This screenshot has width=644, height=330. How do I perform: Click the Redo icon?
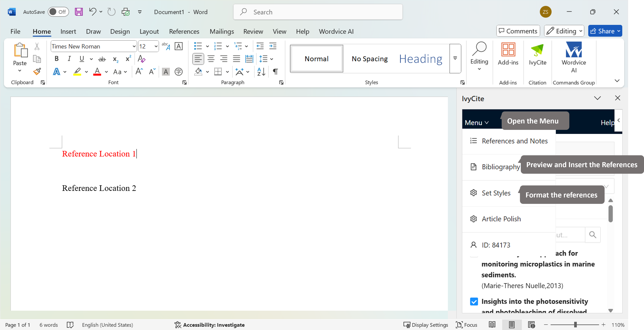point(111,12)
